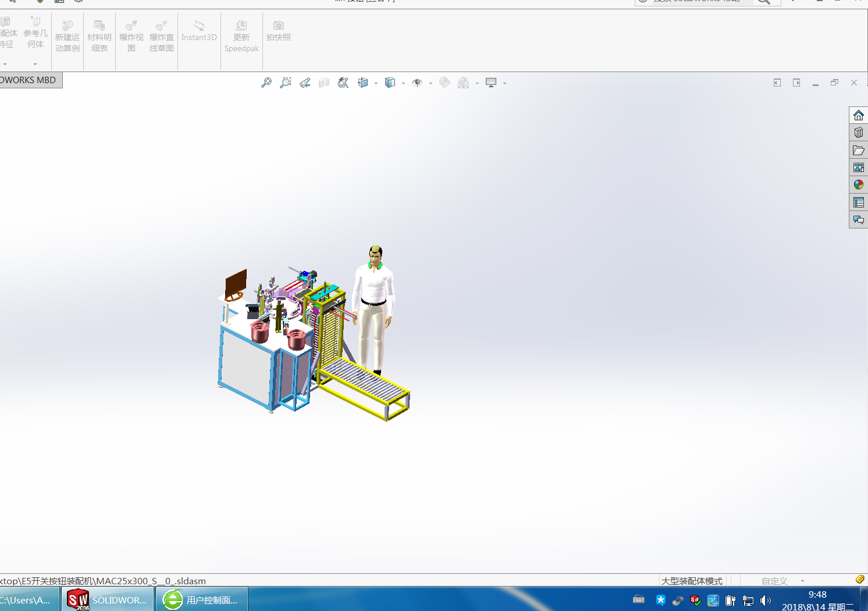Click the SOLIDWORKS tray icon with green check
Image resolution: width=868 pixels, height=611 pixels.
(695, 600)
